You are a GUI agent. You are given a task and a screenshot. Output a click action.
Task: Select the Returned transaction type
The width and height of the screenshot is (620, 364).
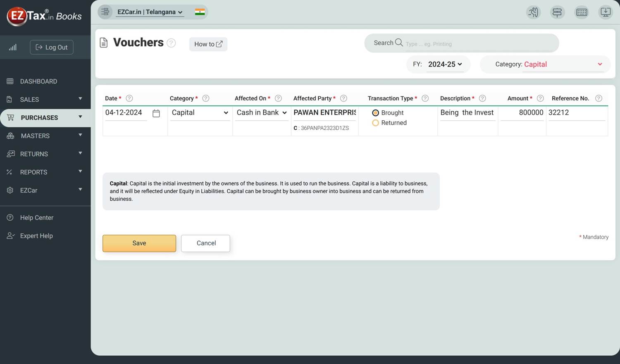click(375, 123)
